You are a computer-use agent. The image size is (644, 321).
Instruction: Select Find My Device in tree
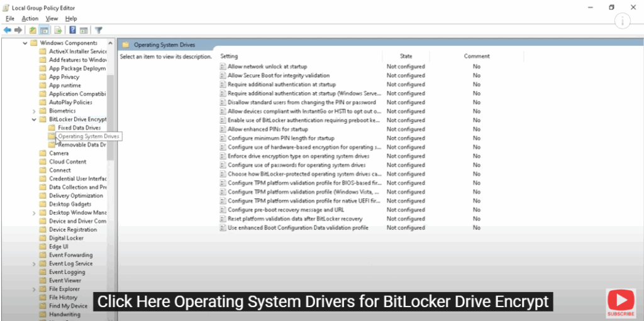pos(68,306)
